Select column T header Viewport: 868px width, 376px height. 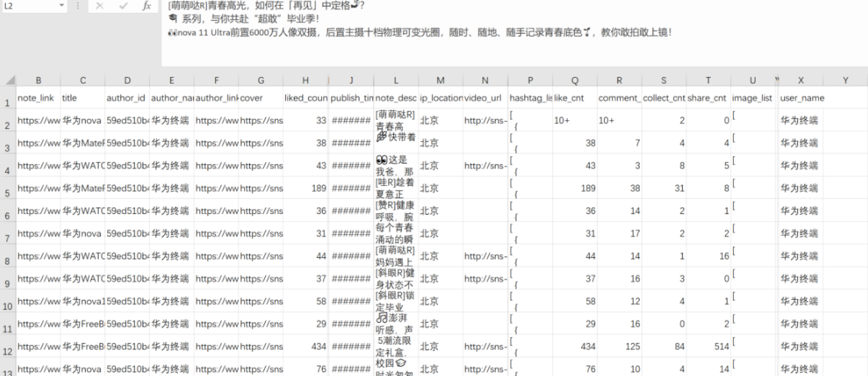pyautogui.click(x=708, y=80)
